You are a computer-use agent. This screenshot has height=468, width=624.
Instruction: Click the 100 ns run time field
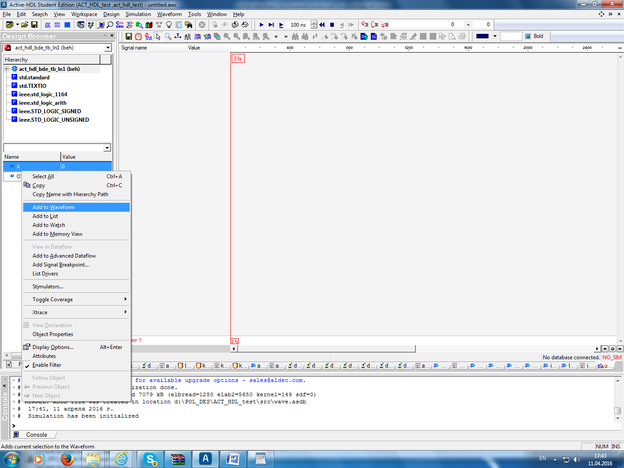click(298, 25)
